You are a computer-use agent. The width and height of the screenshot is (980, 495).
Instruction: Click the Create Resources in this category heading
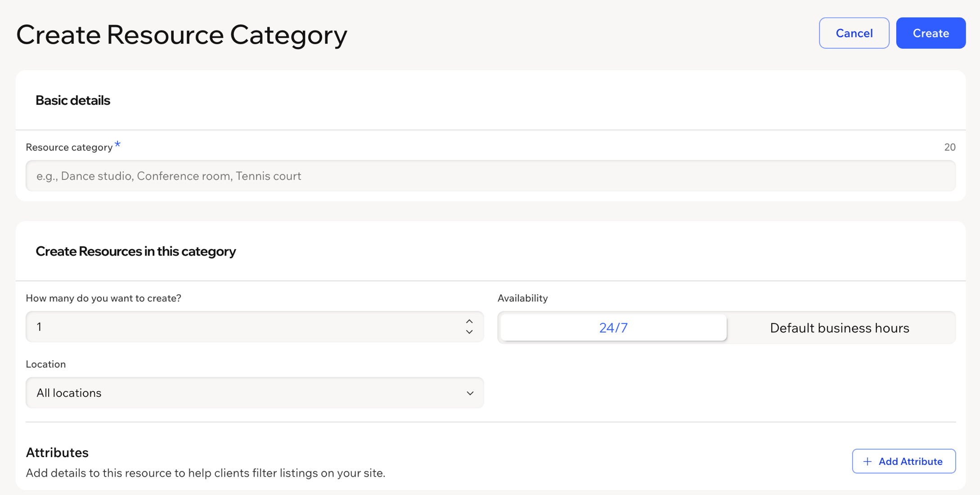tap(135, 251)
